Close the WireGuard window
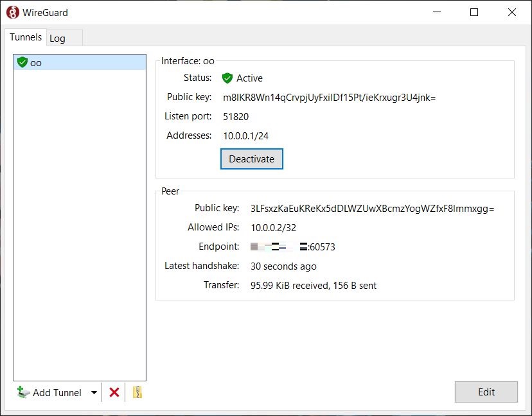The height and width of the screenshot is (416, 532). pos(512,12)
